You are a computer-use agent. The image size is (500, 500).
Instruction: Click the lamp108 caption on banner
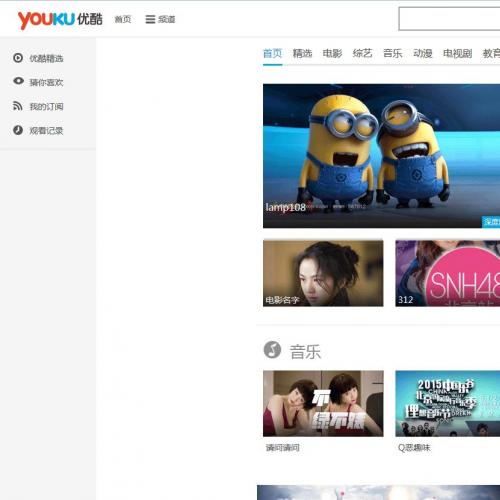(x=285, y=207)
